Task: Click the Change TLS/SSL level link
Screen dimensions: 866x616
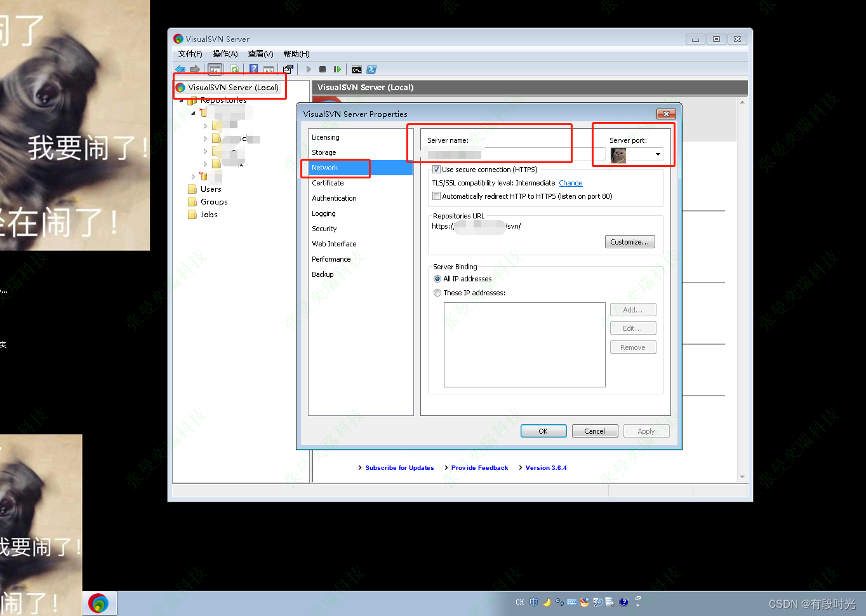Action: click(571, 183)
